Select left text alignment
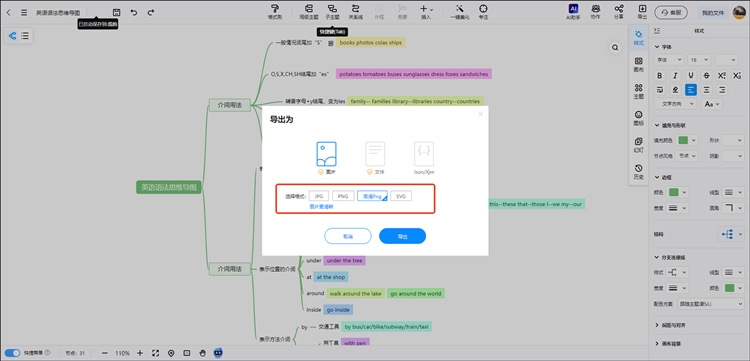The image size is (750, 361). pos(691,89)
